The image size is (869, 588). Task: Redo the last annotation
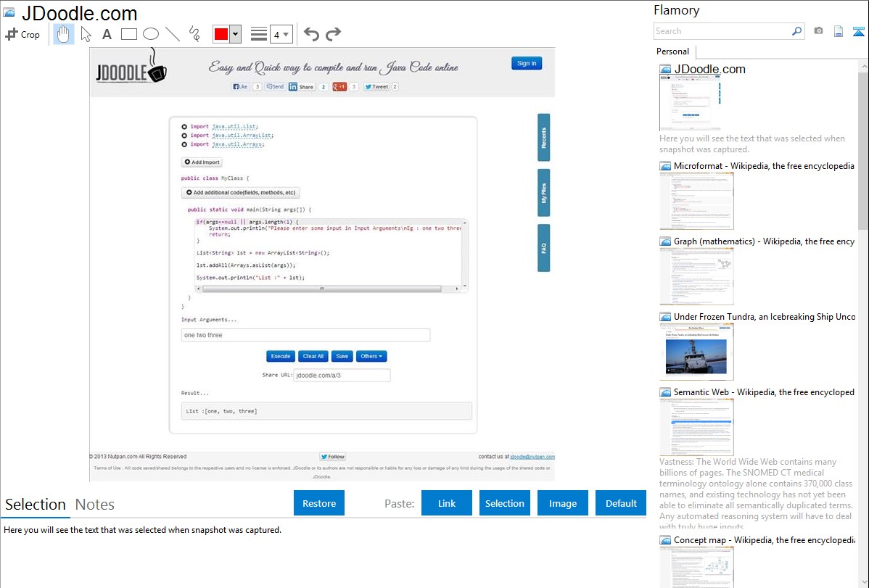pyautogui.click(x=333, y=34)
